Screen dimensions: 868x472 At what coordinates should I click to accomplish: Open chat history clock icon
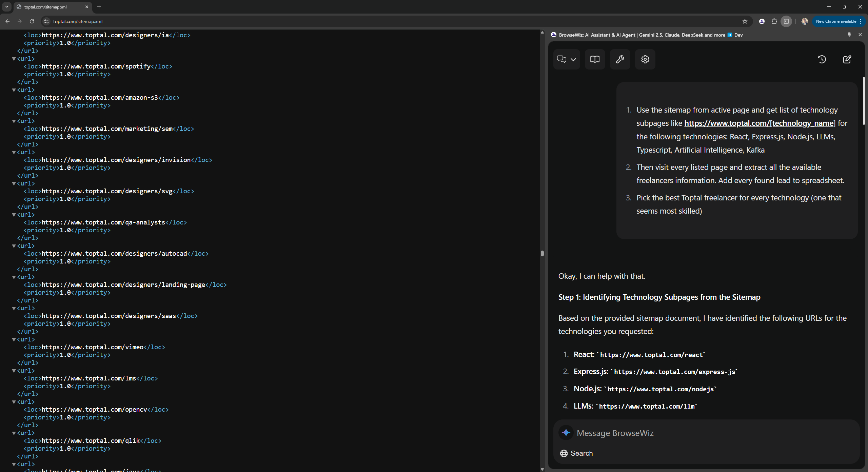pos(822,59)
